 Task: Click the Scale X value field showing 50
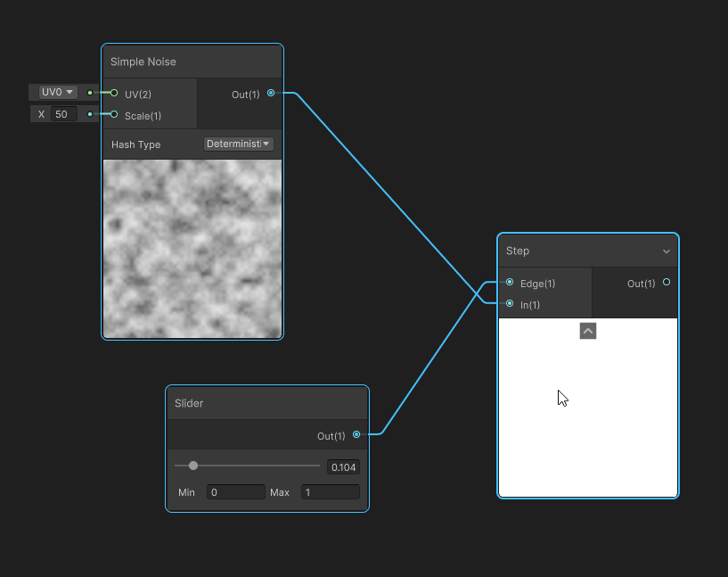click(x=63, y=114)
